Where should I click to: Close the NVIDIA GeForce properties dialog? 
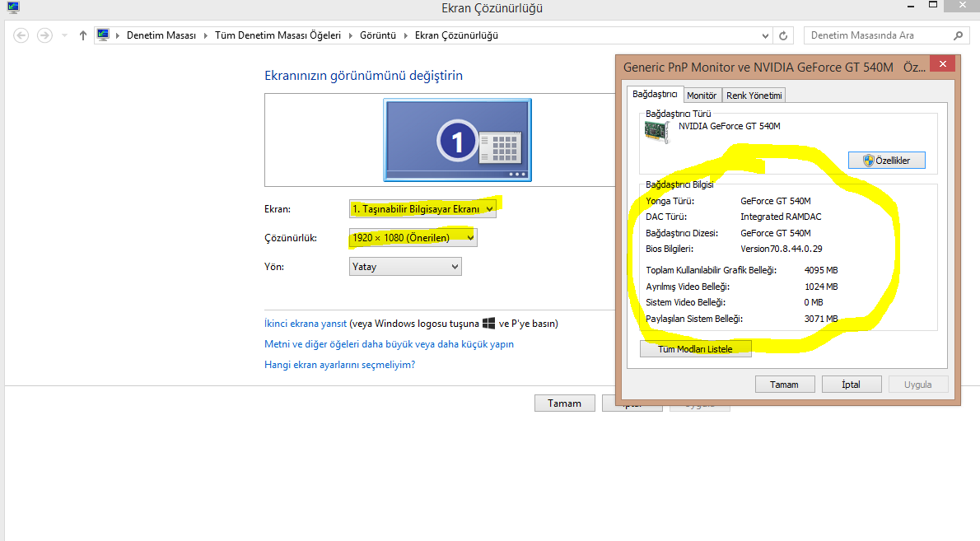pyautogui.click(x=942, y=63)
